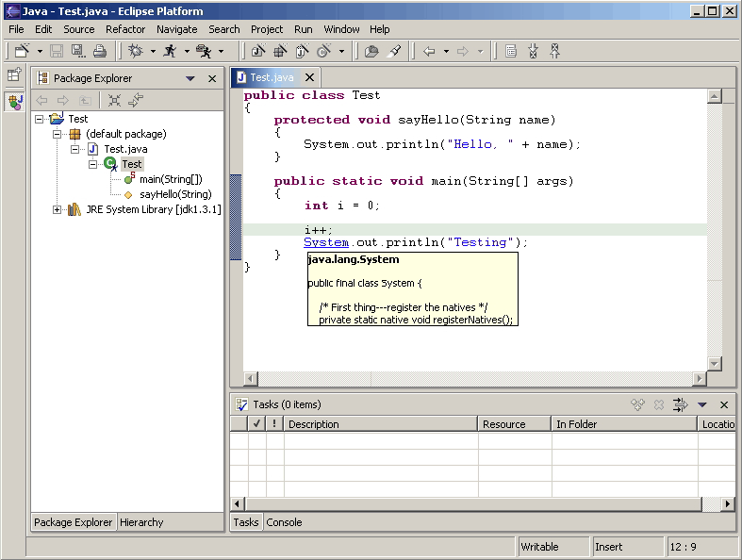Open the Debug dropdown arrow
This screenshot has width=742, height=560.
click(x=153, y=51)
